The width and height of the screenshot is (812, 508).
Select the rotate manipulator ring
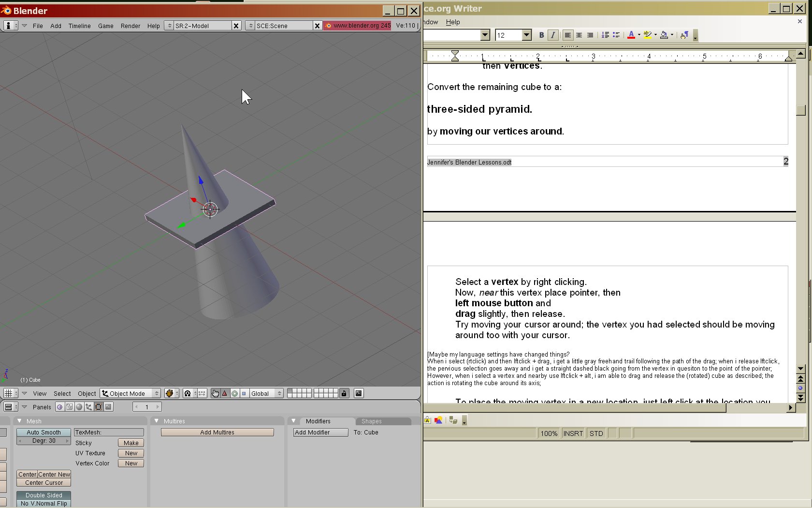[x=234, y=393]
